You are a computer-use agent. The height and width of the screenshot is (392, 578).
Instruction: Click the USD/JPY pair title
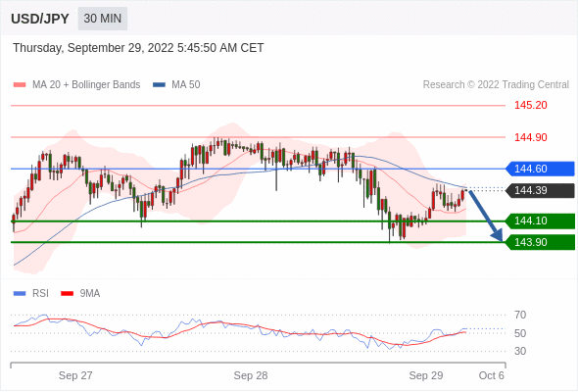tap(40, 19)
